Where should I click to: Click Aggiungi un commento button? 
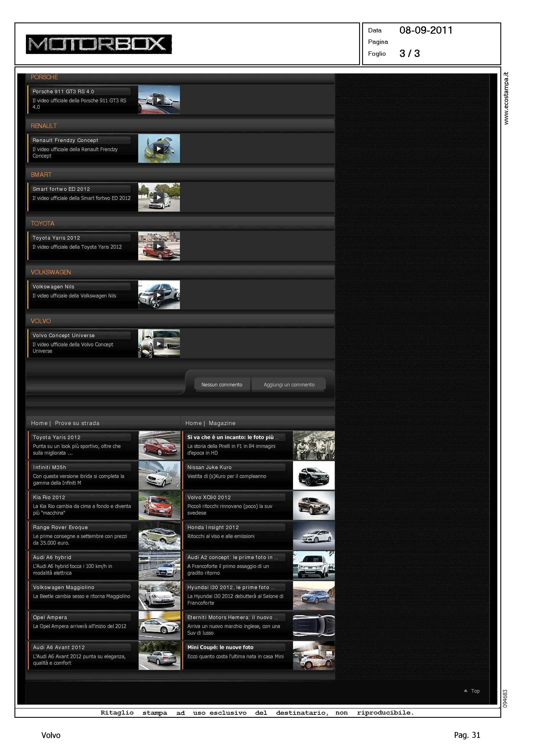(x=289, y=384)
